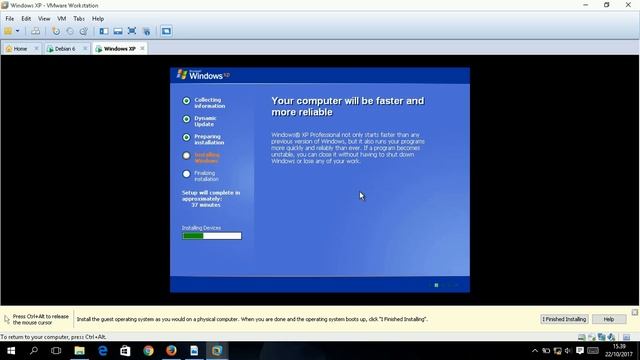The width and height of the screenshot is (640, 360).
Task: Close the Windows XP tab
Action: tap(142, 49)
